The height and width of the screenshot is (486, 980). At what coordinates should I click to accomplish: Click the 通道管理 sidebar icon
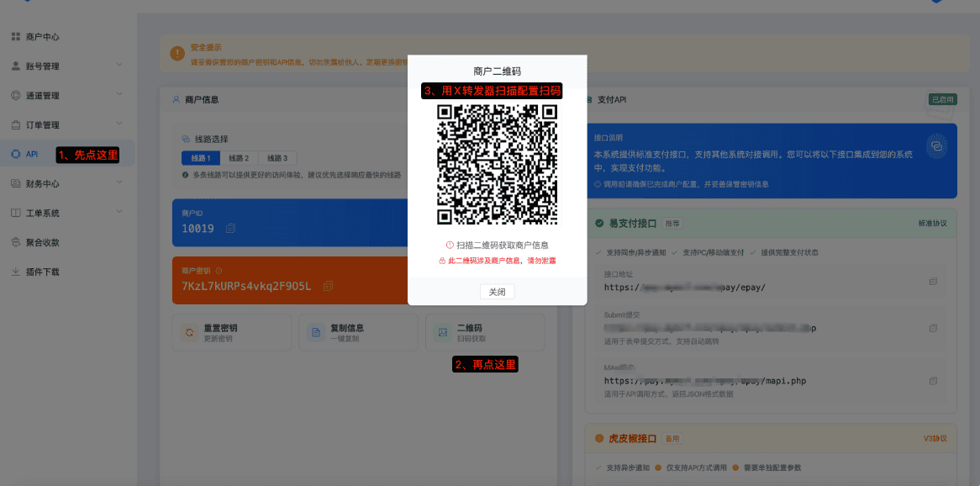click(x=16, y=95)
